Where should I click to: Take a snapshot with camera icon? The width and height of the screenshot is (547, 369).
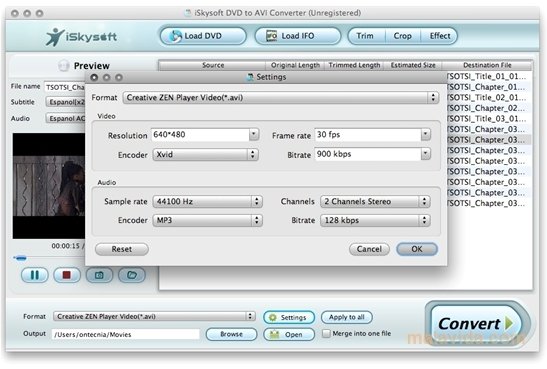99,275
